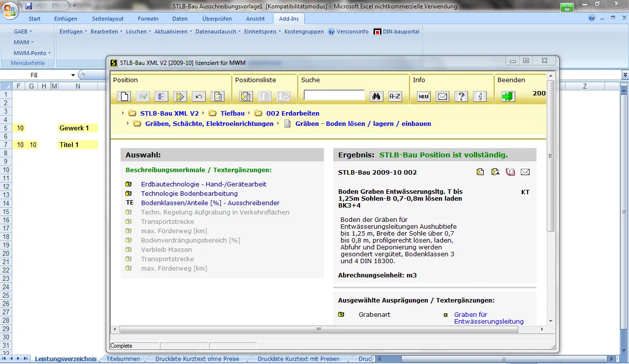Click the greyed document icon under Positionsliste
Screen dimensions: 629x364
tap(265, 96)
